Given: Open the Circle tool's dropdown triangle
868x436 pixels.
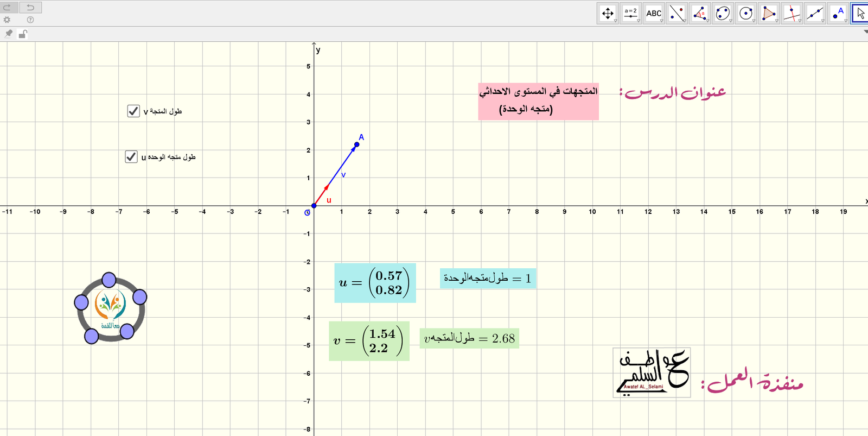Looking at the screenshot, I should pyautogui.click(x=754, y=21).
